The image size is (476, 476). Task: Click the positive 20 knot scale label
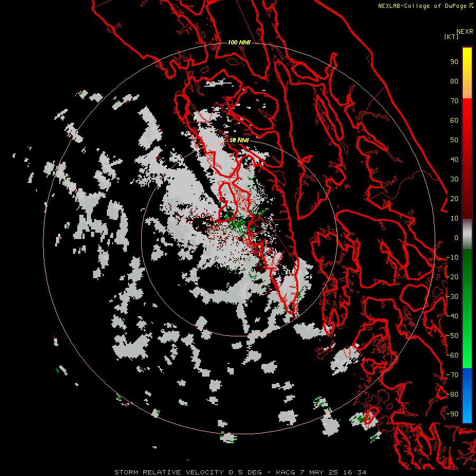[454, 199]
